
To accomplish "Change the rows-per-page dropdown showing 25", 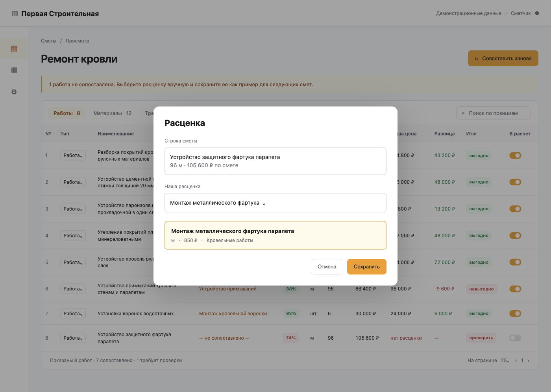I will click(505, 361).
